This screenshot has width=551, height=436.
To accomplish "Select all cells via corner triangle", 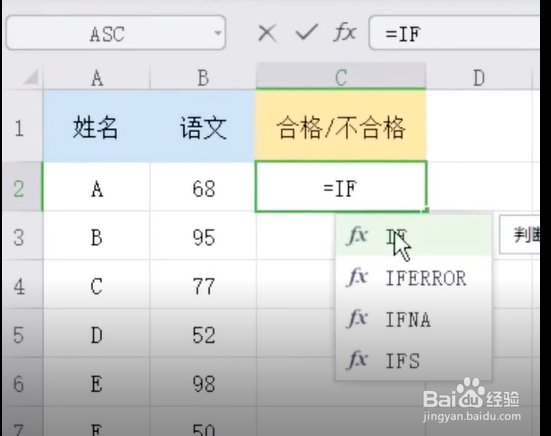I will (x=30, y=77).
